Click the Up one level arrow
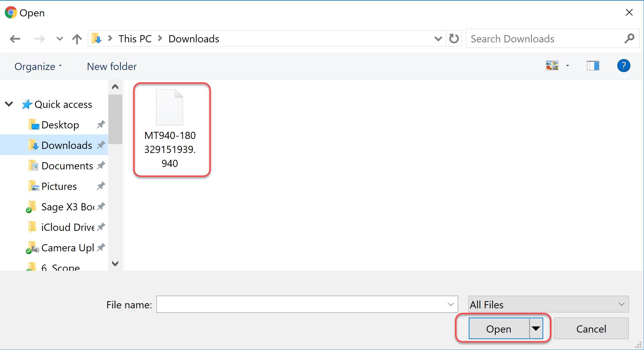 (x=77, y=39)
